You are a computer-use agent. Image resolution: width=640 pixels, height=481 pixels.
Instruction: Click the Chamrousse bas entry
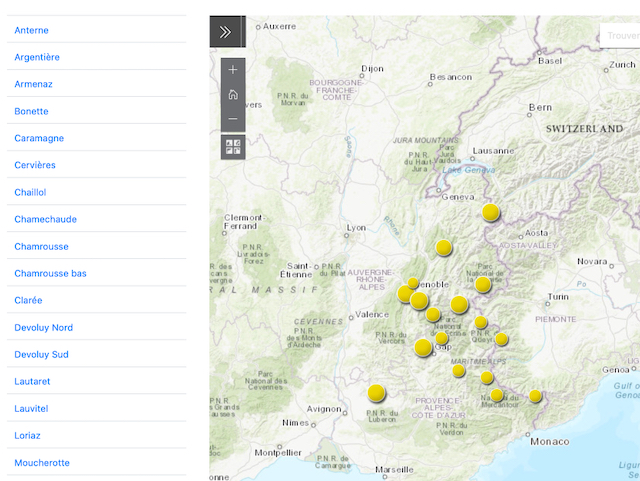coord(50,273)
